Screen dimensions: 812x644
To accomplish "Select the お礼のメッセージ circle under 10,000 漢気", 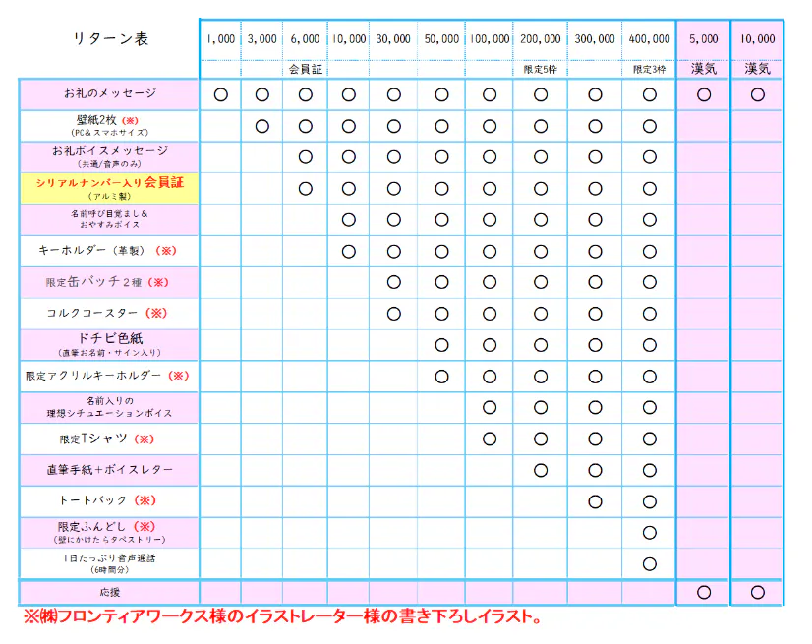I will click(x=757, y=94).
